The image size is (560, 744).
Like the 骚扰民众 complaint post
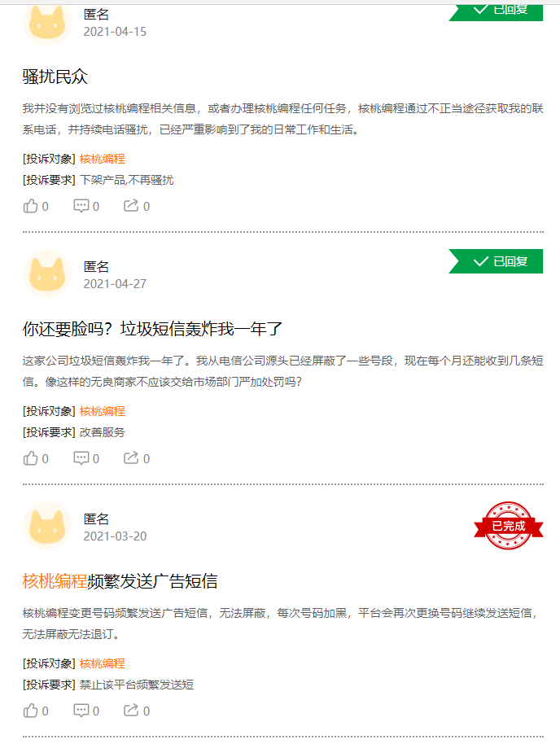tap(31, 206)
